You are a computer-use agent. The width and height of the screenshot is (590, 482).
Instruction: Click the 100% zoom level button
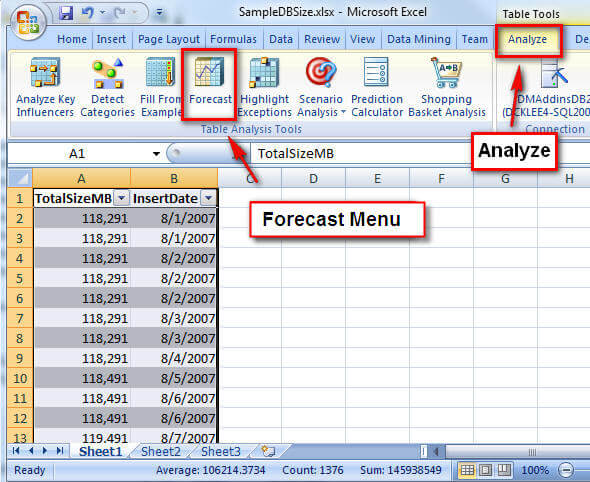(x=535, y=470)
